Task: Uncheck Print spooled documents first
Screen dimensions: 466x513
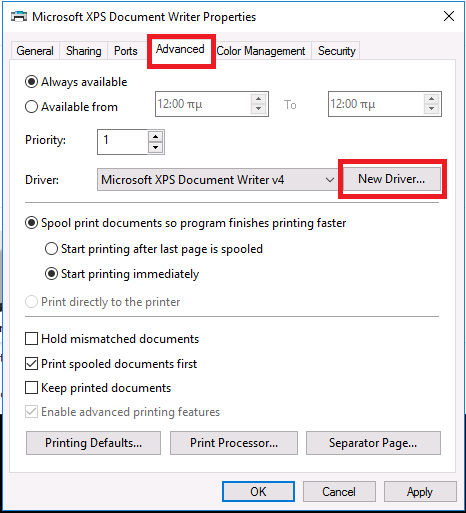Action: point(31,363)
